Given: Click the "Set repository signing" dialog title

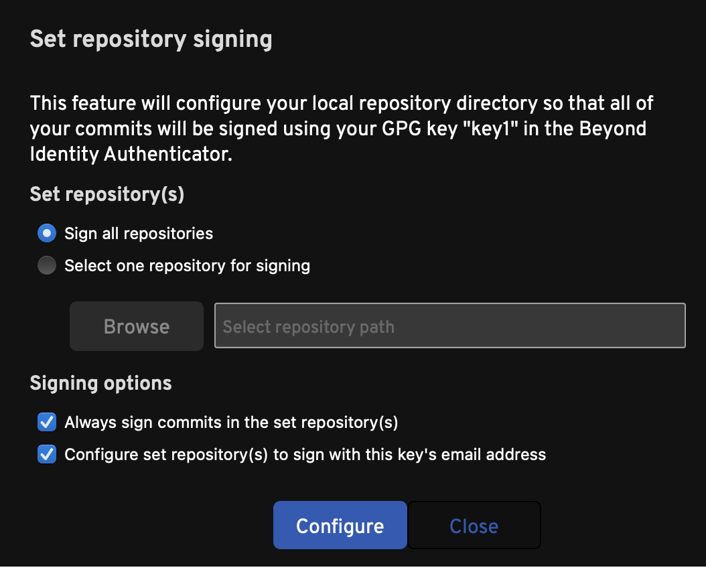Looking at the screenshot, I should tap(151, 40).
